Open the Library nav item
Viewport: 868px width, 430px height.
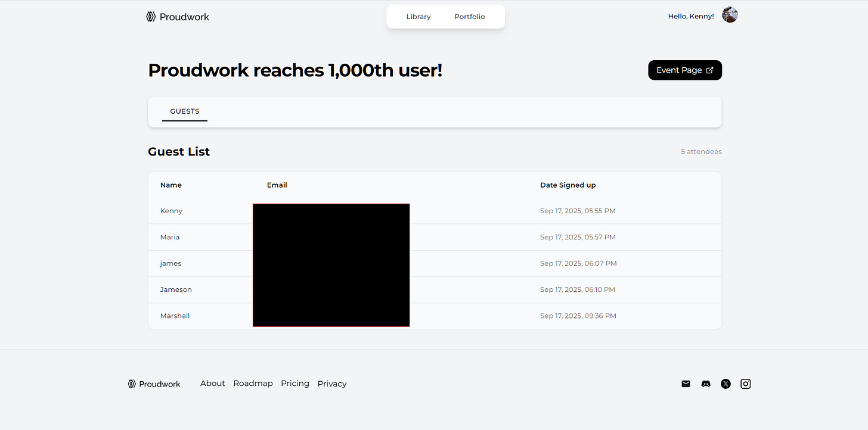coord(418,17)
